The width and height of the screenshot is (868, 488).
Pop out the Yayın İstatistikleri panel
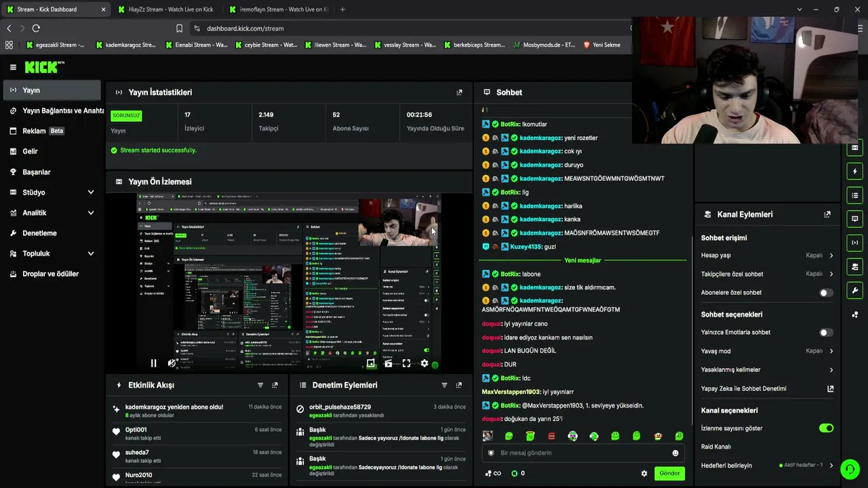[459, 92]
